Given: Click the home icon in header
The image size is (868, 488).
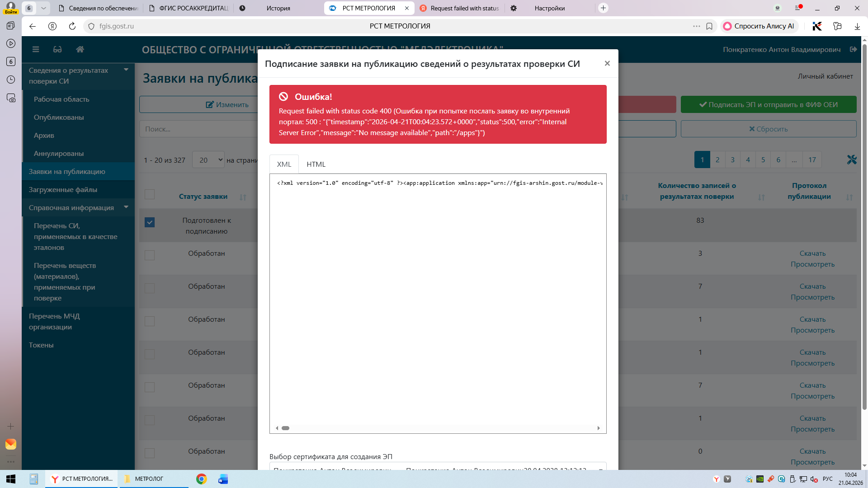Looking at the screenshot, I should (x=80, y=49).
